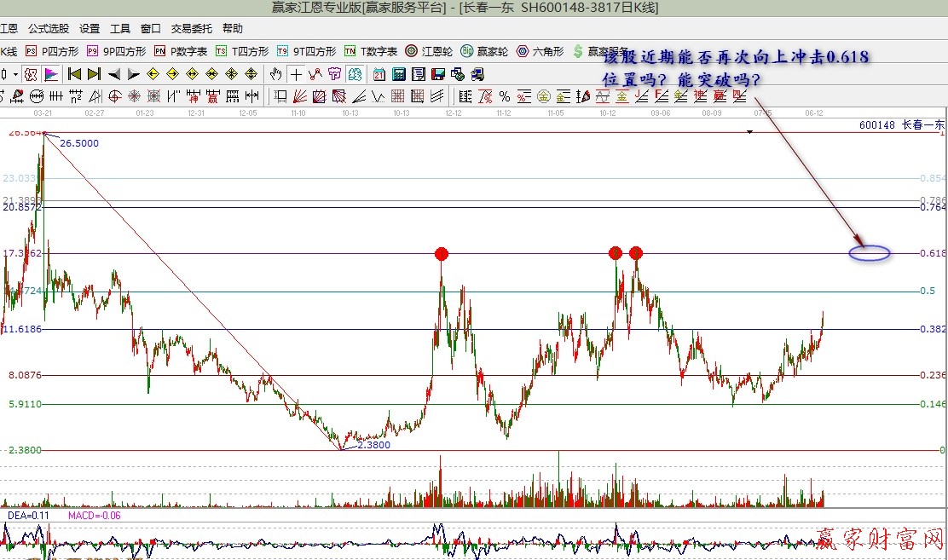Viewport: 948px width, 560px height.
Task: Open the calendar icon showing 21
Action: pos(379,74)
